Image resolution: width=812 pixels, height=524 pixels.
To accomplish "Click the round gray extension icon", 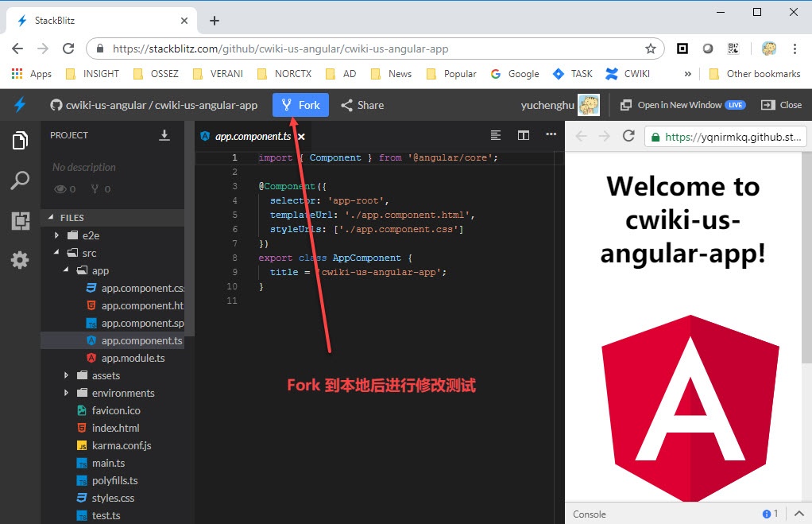I will pos(707,49).
